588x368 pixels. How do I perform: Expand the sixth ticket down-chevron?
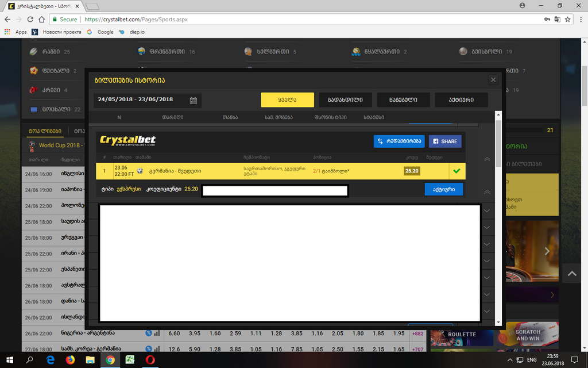click(487, 294)
